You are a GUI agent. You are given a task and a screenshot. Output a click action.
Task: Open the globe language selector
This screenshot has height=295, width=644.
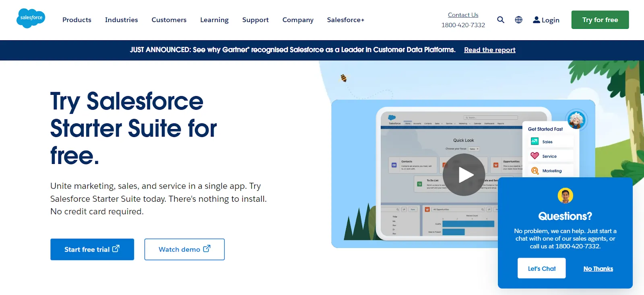click(519, 20)
